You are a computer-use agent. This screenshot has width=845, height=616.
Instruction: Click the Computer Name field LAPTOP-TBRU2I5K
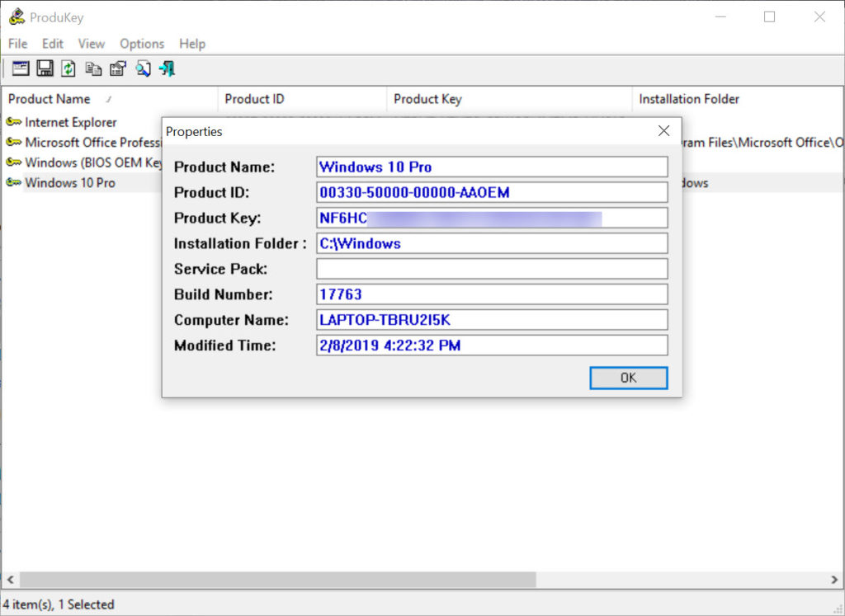point(492,320)
